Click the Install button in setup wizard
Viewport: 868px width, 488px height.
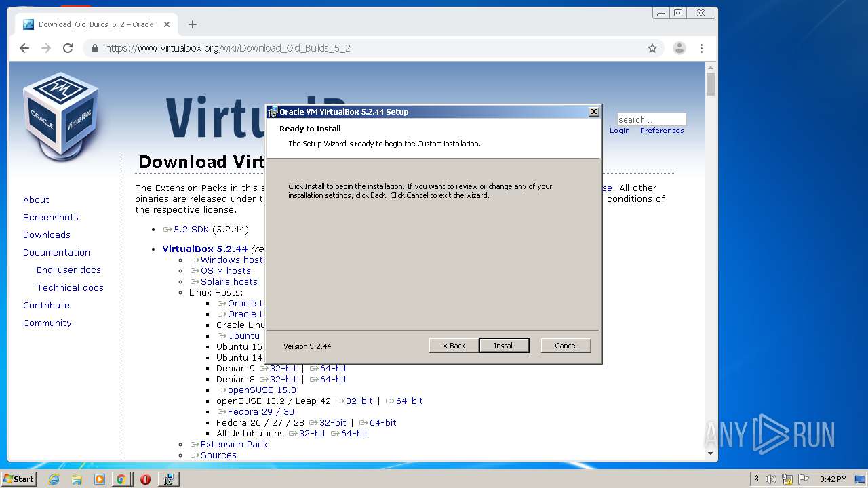pyautogui.click(x=503, y=346)
